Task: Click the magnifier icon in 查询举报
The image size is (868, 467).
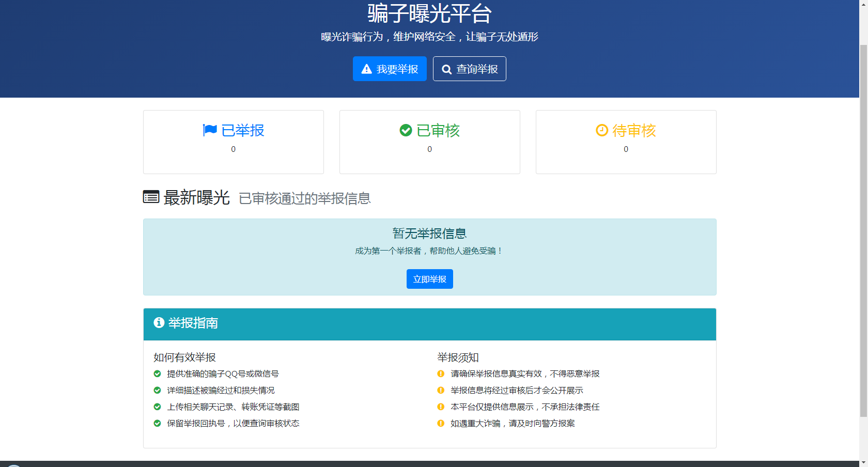Action: coord(446,69)
